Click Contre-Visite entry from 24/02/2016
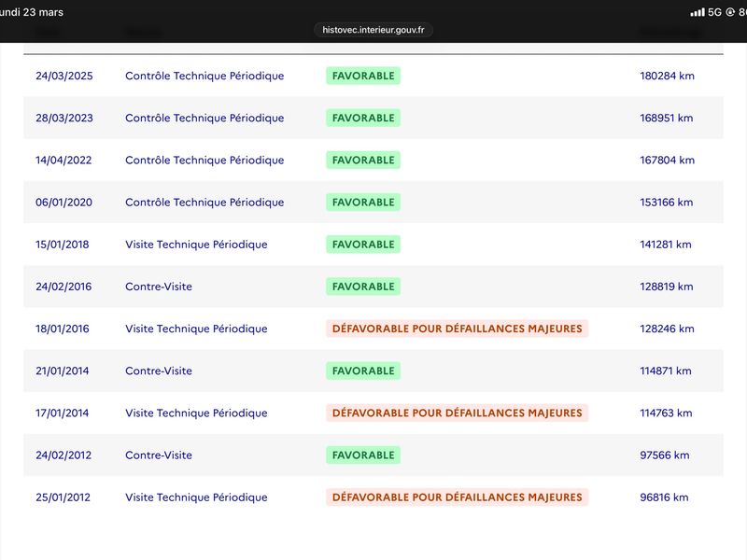The width and height of the screenshot is (747, 560). [x=159, y=287]
